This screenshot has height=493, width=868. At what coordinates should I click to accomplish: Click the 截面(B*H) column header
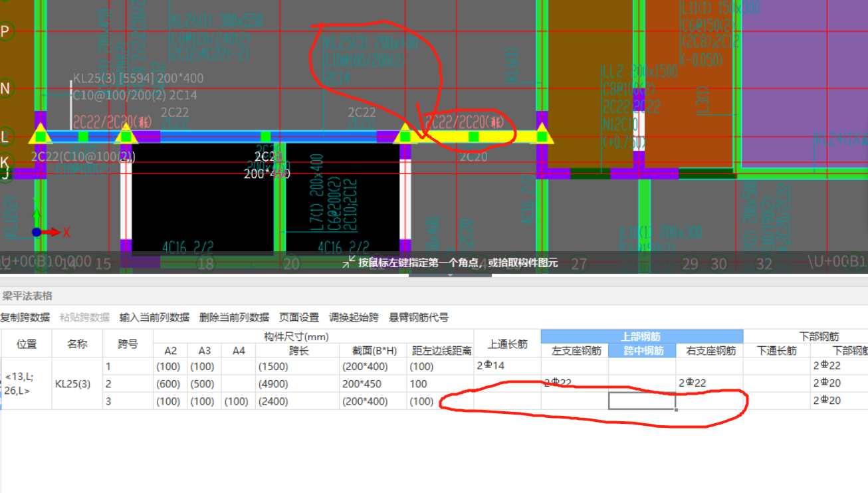[x=372, y=350]
